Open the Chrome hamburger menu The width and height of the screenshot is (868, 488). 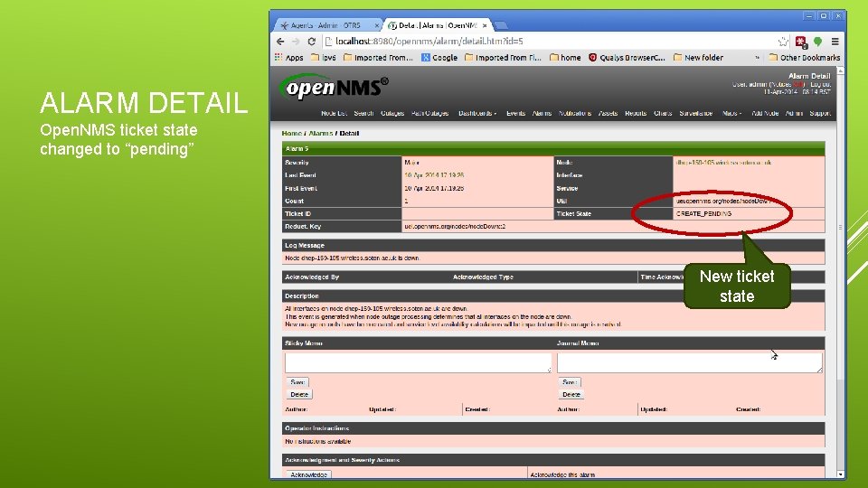pyautogui.click(x=835, y=42)
